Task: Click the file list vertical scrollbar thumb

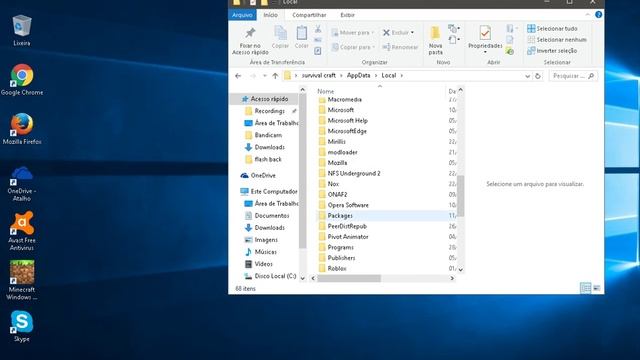Action: [x=460, y=196]
